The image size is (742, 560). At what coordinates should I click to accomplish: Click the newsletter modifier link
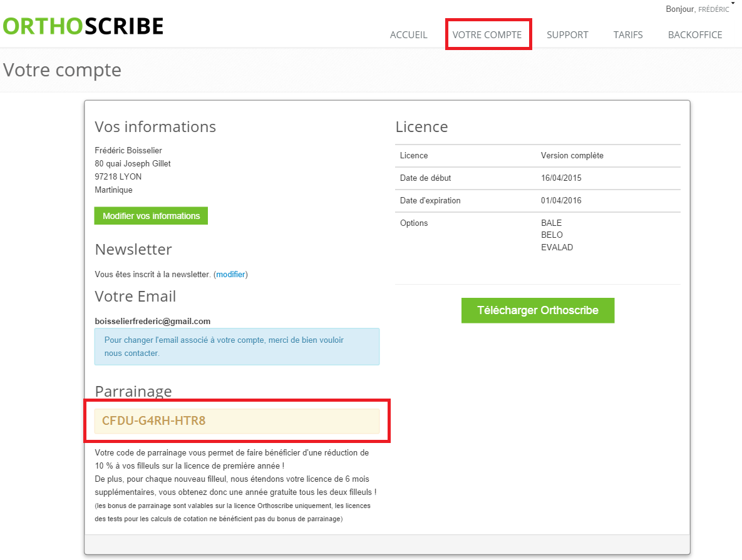(x=230, y=274)
